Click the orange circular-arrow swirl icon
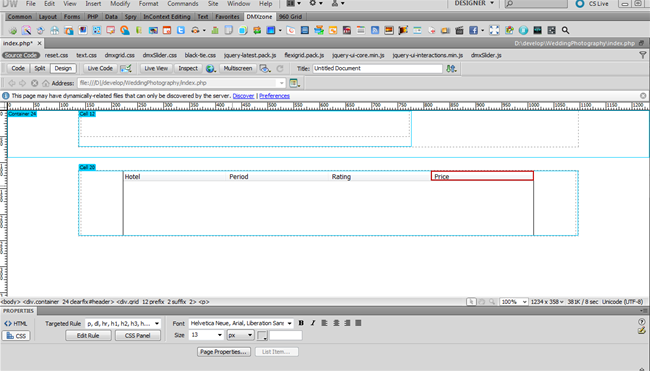Viewport: 650px width, 371px height. coord(125,30)
